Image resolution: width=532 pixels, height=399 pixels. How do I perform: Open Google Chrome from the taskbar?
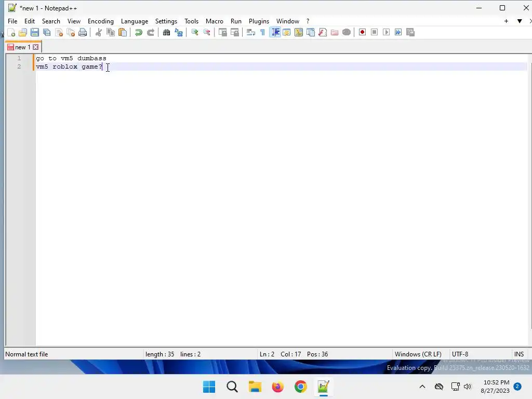pos(301,387)
